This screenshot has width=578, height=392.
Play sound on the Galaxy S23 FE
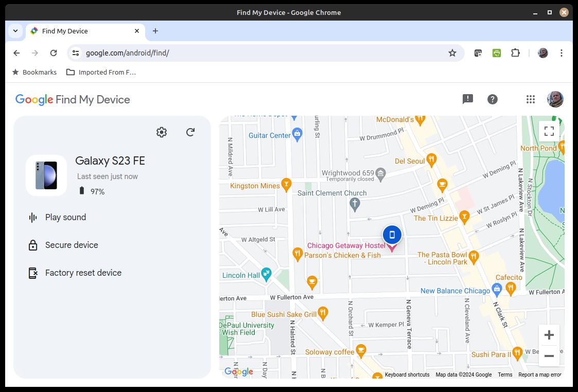tap(65, 218)
